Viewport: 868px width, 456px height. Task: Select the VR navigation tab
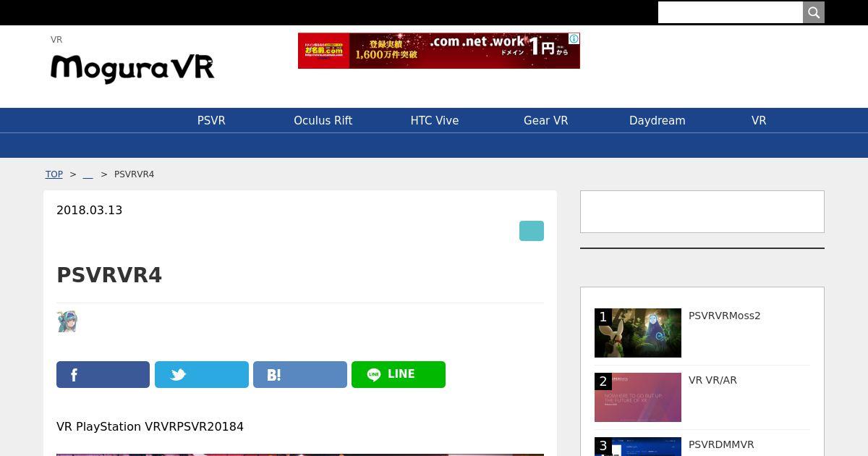coord(759,121)
